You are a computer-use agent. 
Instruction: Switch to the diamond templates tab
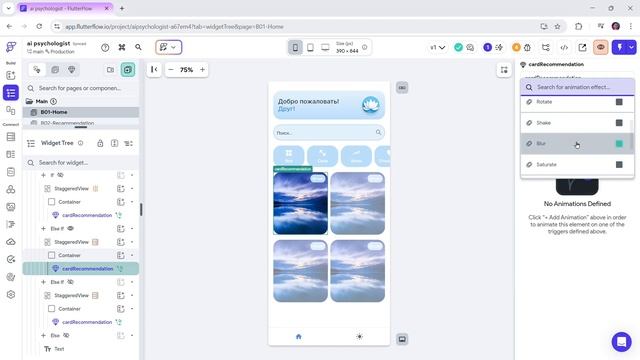(x=72, y=70)
